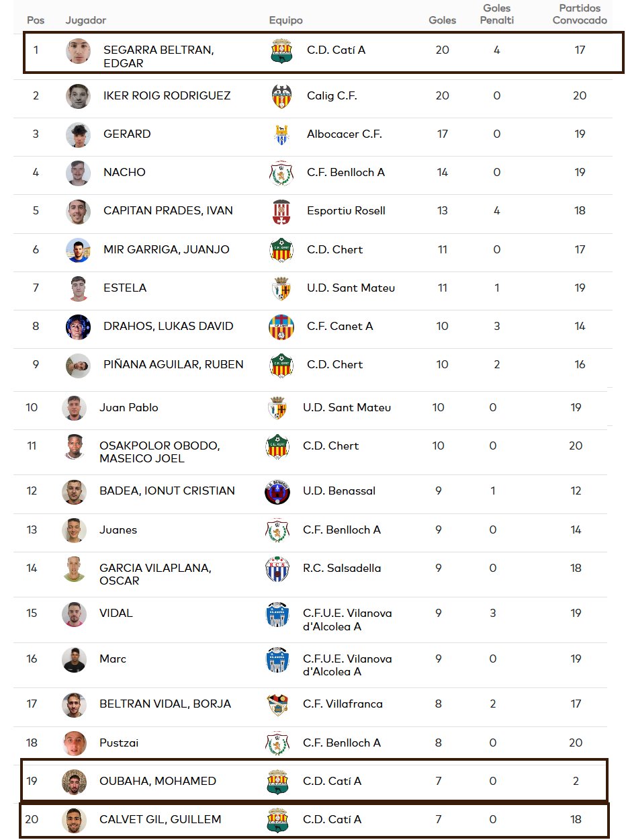Sort table by the Goles column header

(x=442, y=20)
